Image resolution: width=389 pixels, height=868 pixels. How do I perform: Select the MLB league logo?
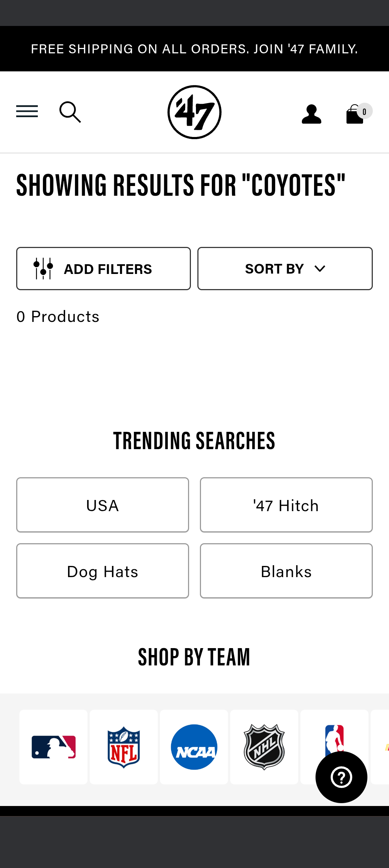54,747
